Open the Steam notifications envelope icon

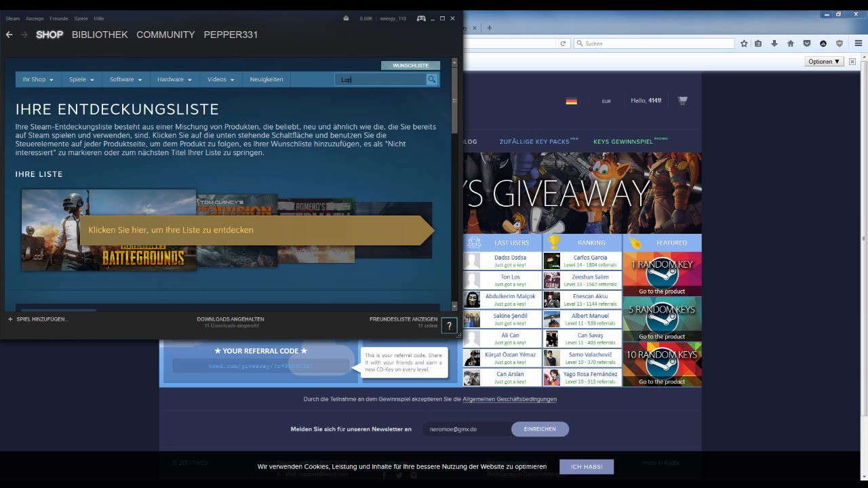tap(347, 18)
